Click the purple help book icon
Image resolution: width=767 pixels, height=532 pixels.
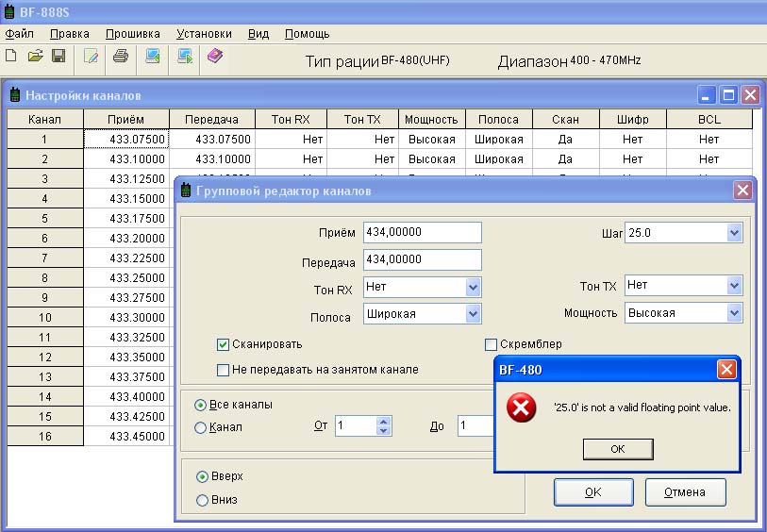pyautogui.click(x=215, y=56)
